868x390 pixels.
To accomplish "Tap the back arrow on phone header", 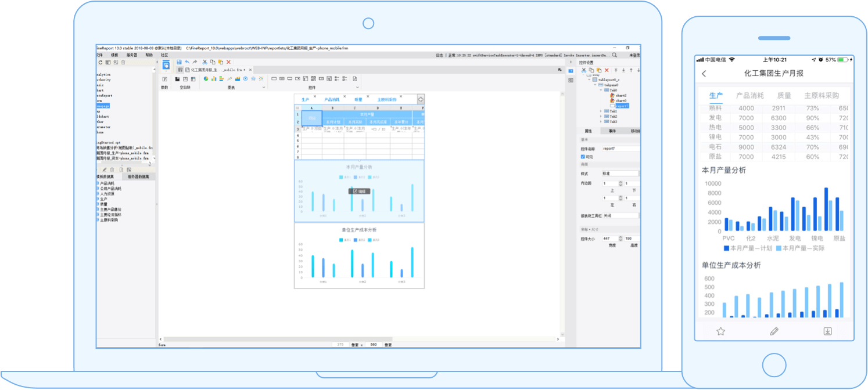I will pyautogui.click(x=704, y=74).
